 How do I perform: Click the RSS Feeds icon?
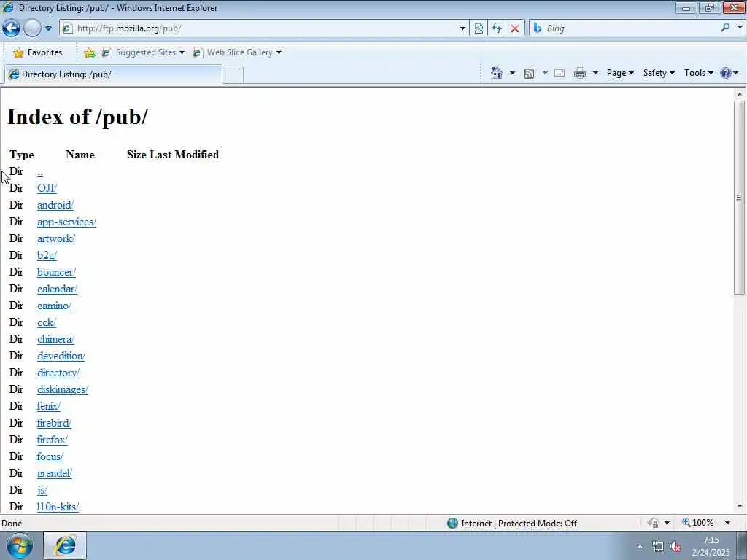528,74
